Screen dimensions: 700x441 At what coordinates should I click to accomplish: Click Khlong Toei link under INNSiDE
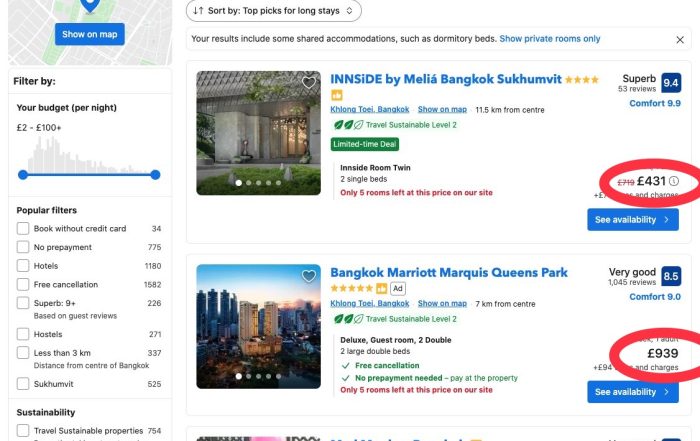point(370,109)
